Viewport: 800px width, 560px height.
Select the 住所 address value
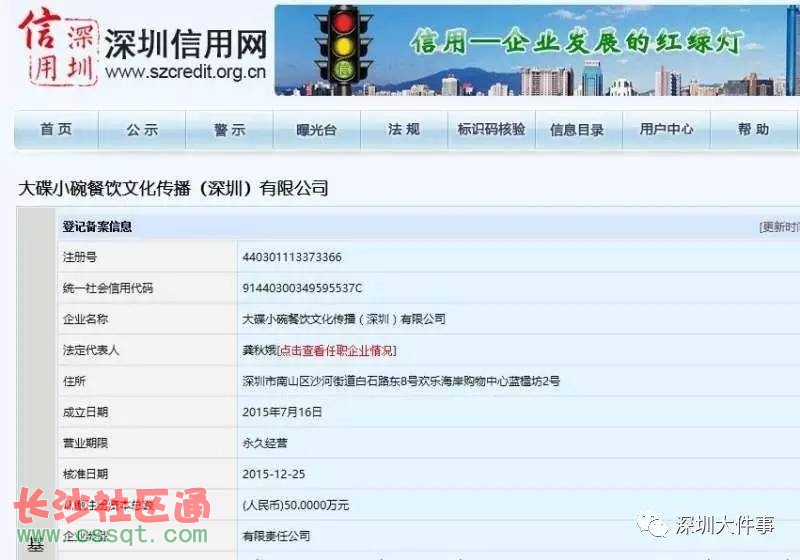pyautogui.click(x=401, y=381)
